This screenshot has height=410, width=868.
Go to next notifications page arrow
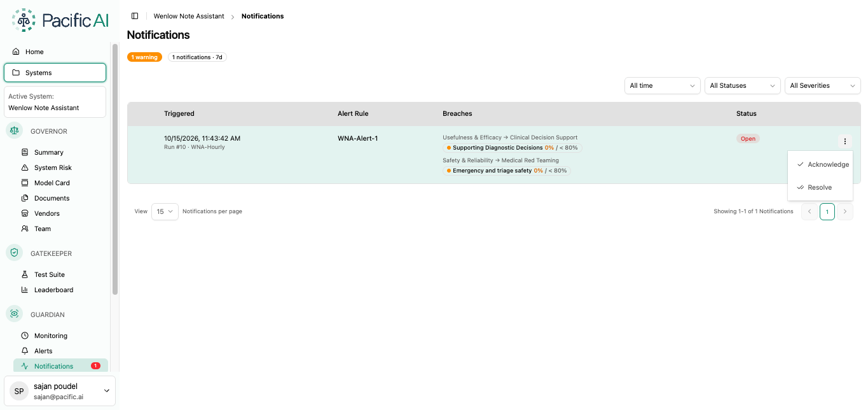tap(845, 211)
